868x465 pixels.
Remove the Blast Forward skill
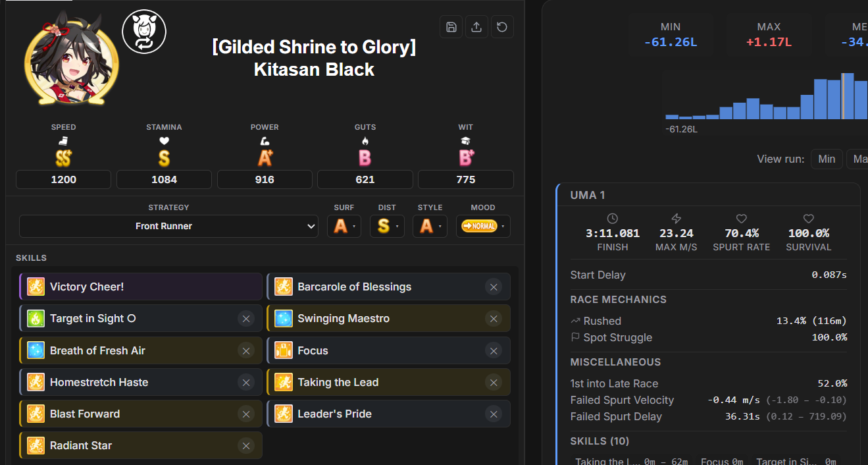pos(246,414)
